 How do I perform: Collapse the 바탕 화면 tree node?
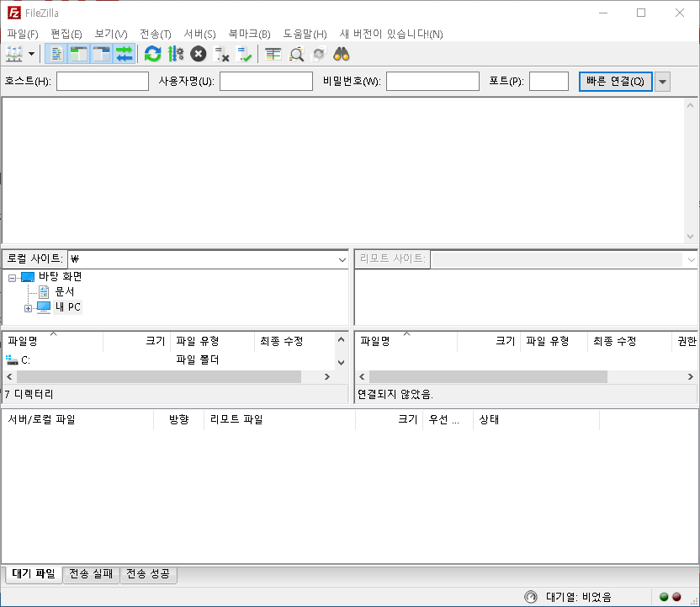click(x=12, y=278)
